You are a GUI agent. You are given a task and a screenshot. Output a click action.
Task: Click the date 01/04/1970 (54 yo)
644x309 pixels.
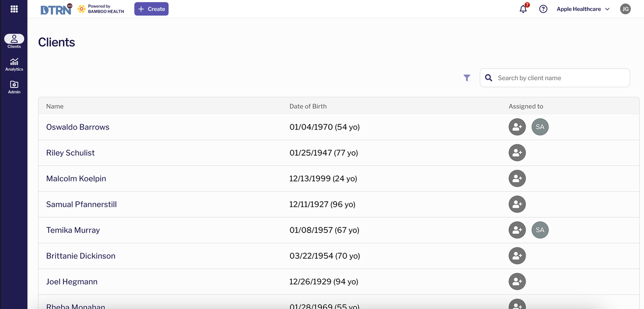tap(325, 127)
